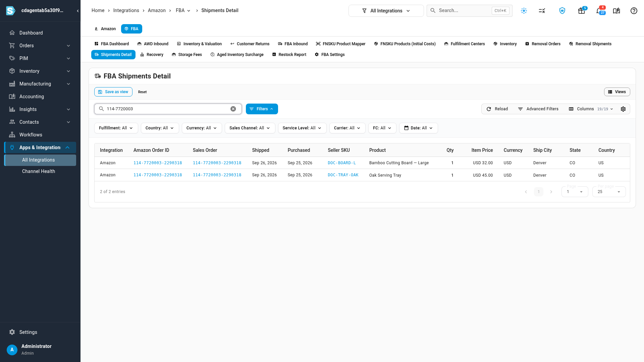Open the DOC-BOARD-L SKU link
This screenshot has width=644, height=362.
pyautogui.click(x=342, y=163)
